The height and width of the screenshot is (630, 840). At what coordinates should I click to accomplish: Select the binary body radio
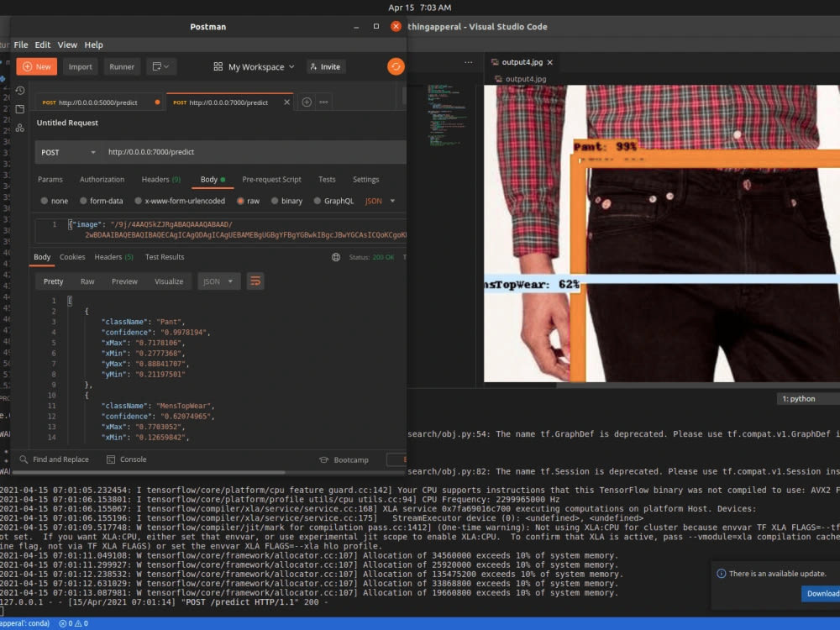click(x=275, y=201)
